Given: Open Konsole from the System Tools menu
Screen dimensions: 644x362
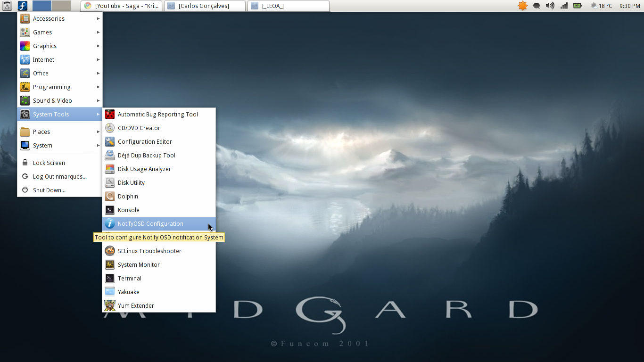Looking at the screenshot, I should point(159,210).
